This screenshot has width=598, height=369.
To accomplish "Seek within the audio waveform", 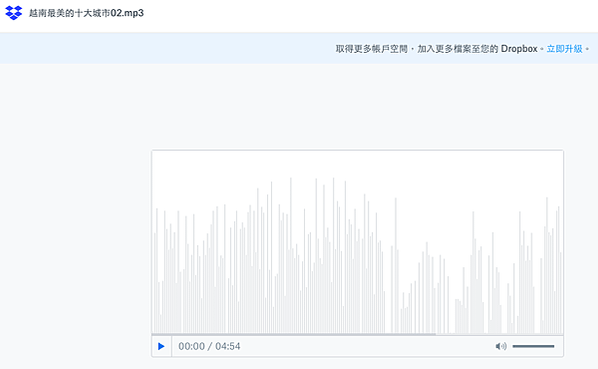I will [357, 242].
